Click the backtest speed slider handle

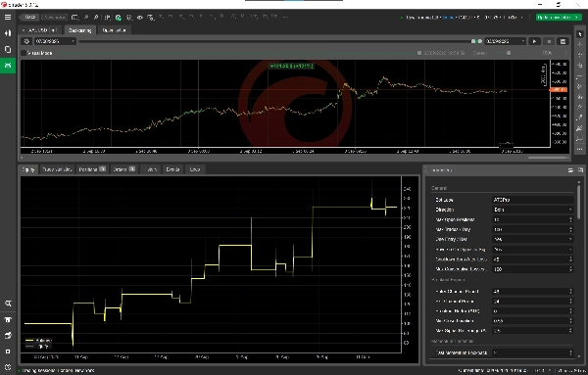coord(509,53)
